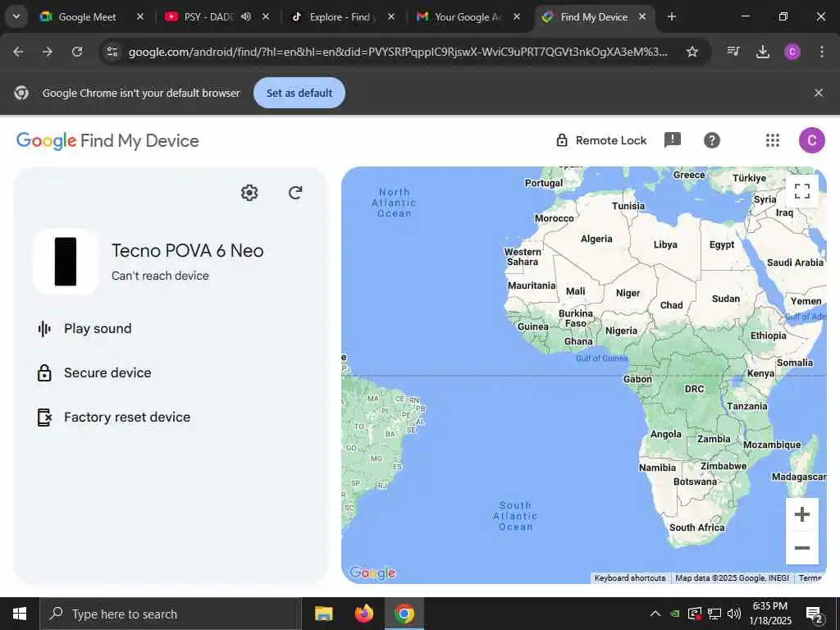Bookmark this page with the star
This screenshot has height=630, width=840.
tap(692, 52)
